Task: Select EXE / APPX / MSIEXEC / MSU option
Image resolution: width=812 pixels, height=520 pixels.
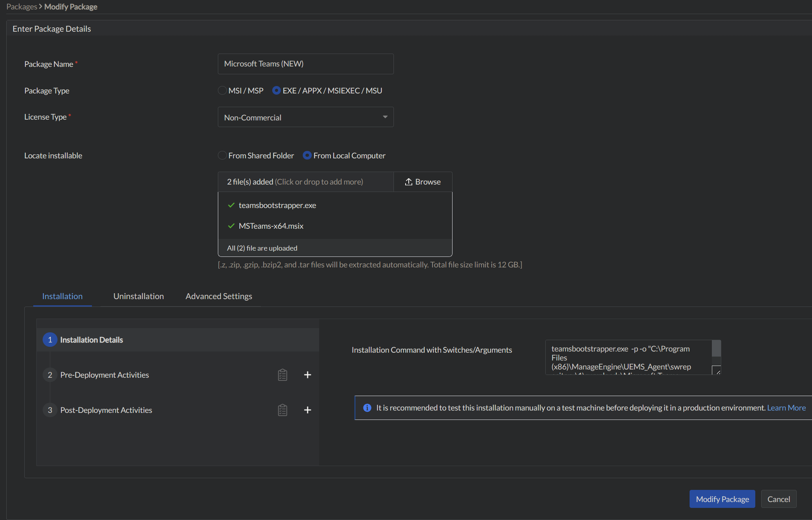Action: (277, 91)
